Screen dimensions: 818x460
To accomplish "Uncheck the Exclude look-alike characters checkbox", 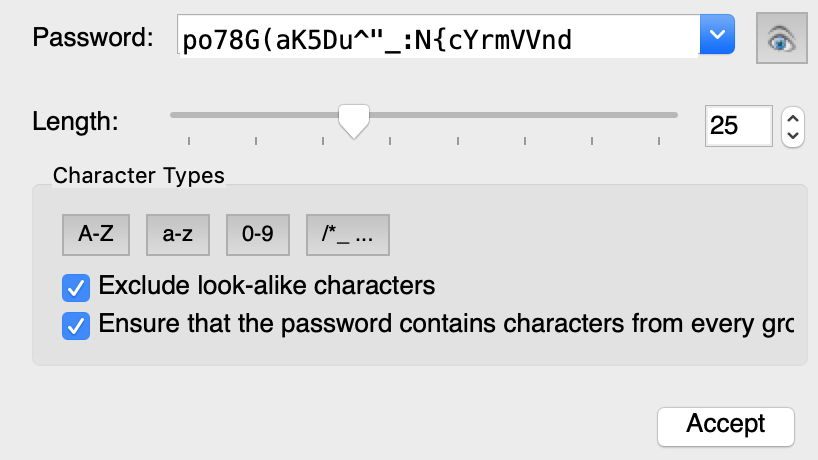I will point(75,288).
